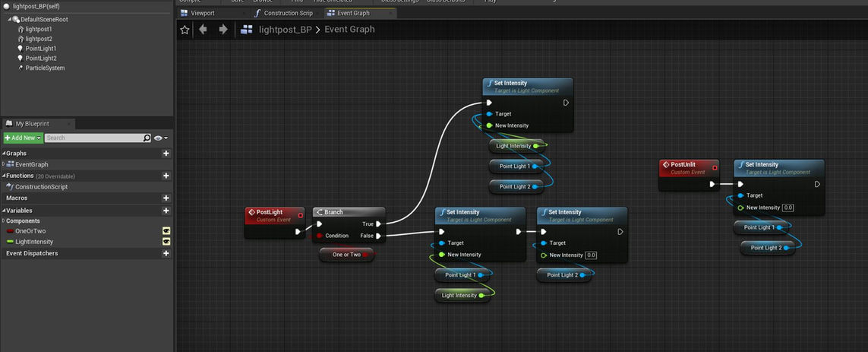Collapse the Variables section
Screen dimensions: 868x352
tap(3, 211)
